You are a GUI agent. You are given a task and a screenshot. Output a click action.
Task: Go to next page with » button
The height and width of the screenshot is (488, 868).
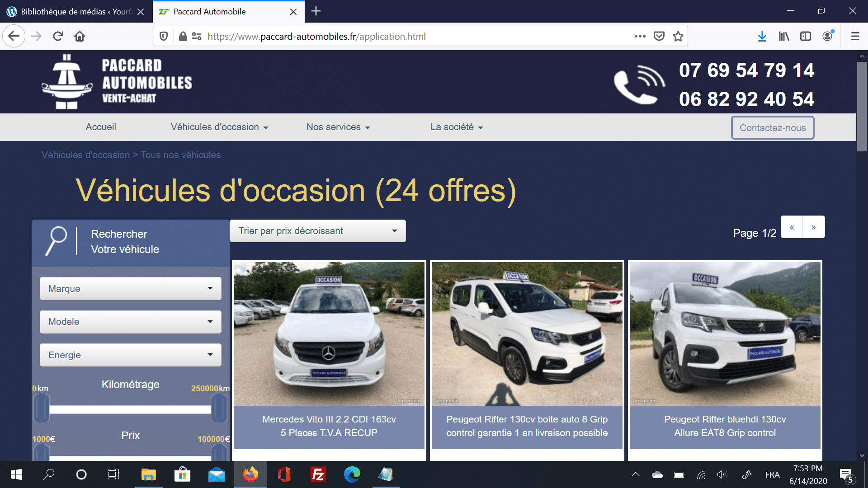(813, 227)
